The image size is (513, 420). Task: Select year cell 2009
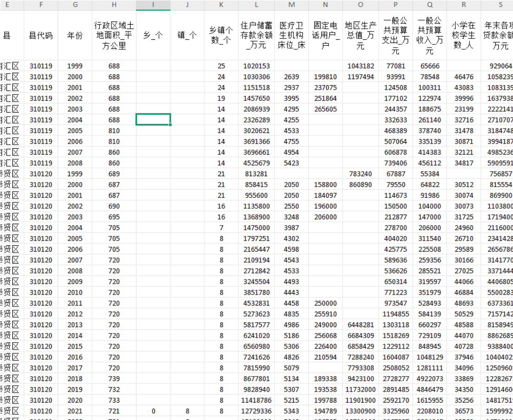coord(75,282)
